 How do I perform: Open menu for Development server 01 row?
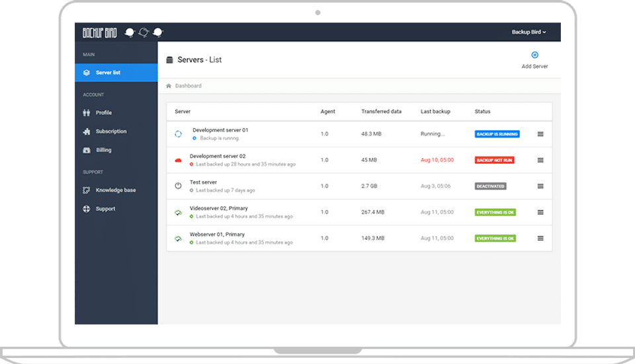click(540, 134)
